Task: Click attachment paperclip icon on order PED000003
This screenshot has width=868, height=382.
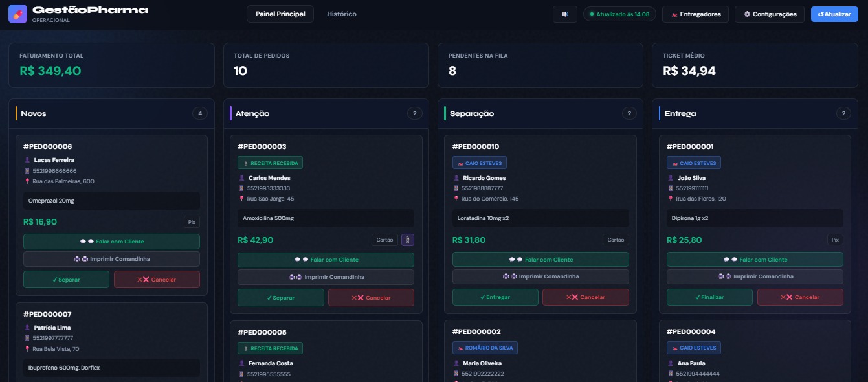Action: (408, 240)
